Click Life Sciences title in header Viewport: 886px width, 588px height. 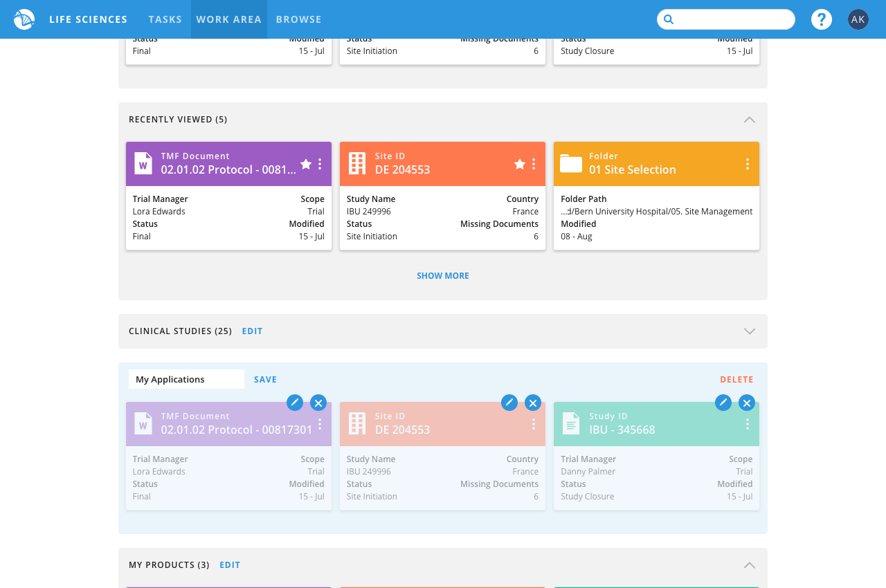coord(89,19)
